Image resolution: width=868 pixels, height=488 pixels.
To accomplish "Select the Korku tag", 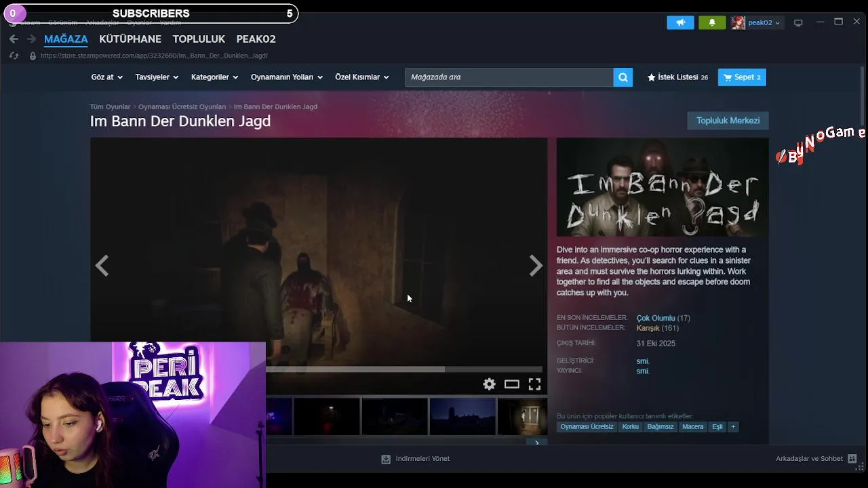I will [x=631, y=427].
